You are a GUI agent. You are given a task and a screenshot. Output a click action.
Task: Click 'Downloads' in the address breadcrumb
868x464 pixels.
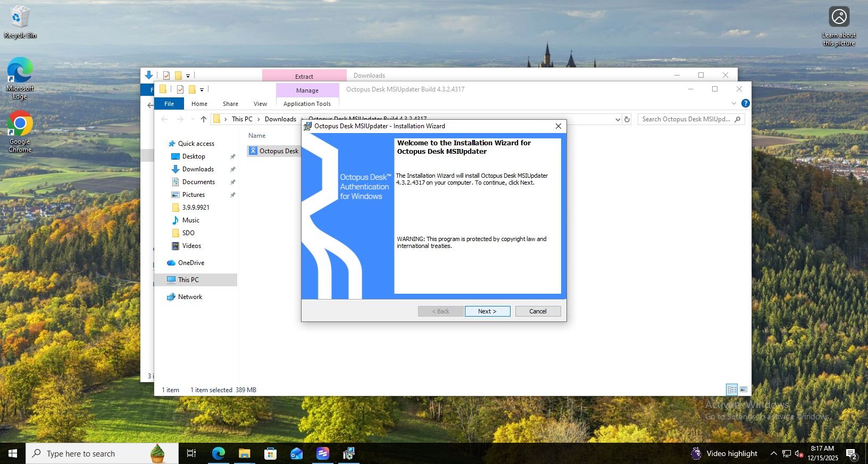click(x=280, y=119)
